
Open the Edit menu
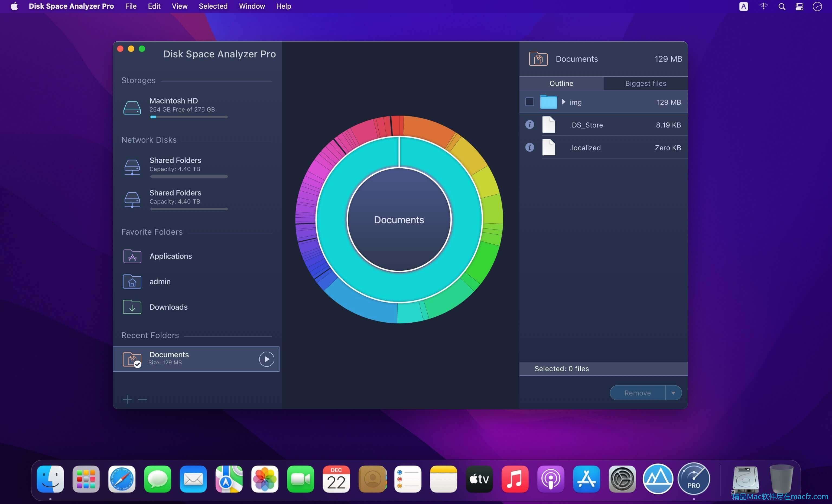[154, 6]
